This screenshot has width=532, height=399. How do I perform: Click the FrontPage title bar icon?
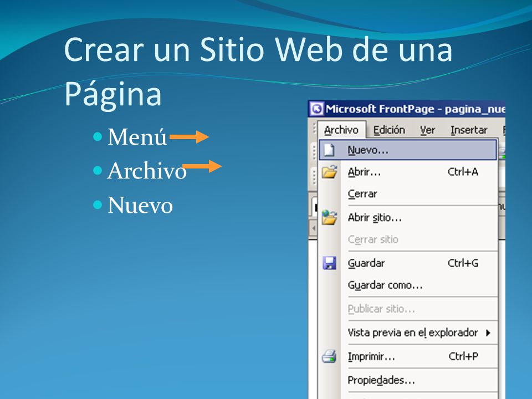click(316, 109)
